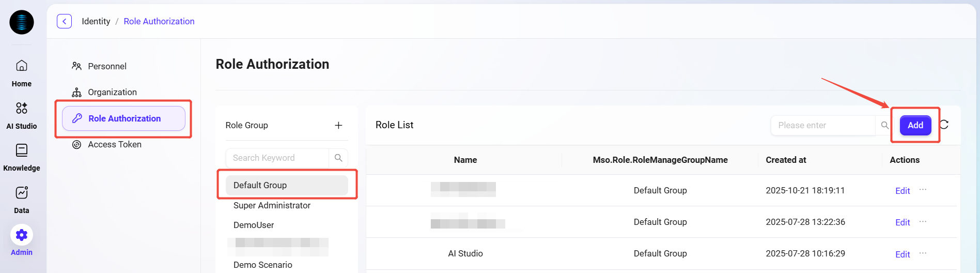Click the back arrow icon in breadcrumb
The image size is (980, 273).
64,21
